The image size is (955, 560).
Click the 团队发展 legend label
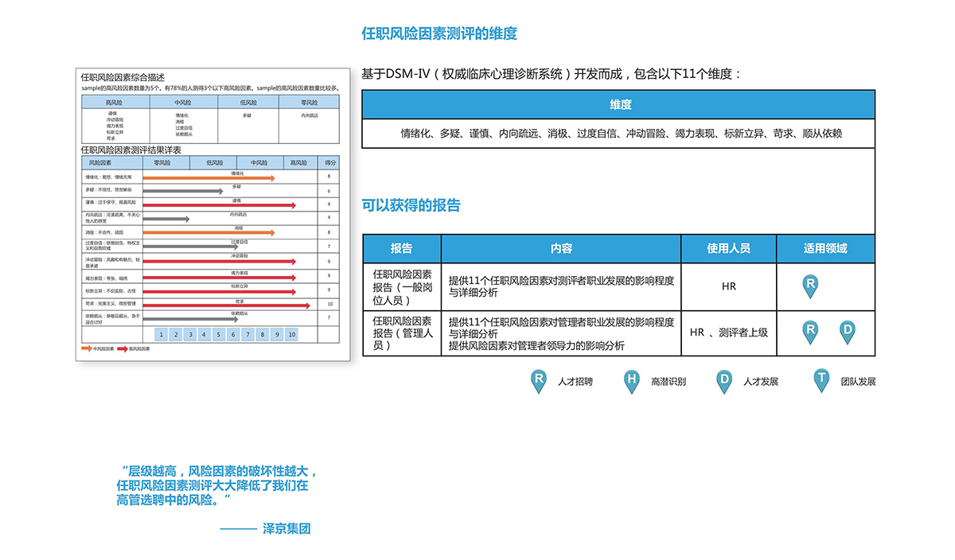coord(858,382)
